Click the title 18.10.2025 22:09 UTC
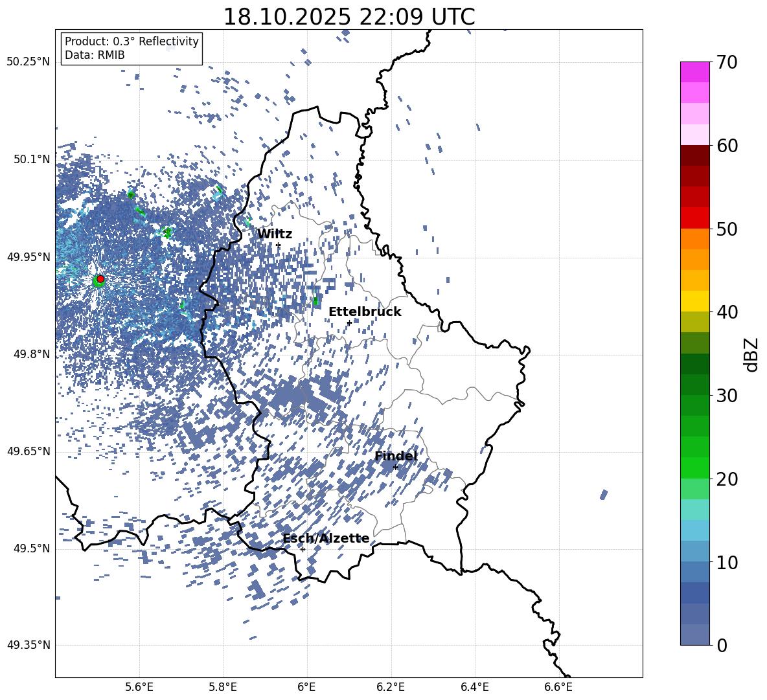767x700 pixels. pos(349,17)
